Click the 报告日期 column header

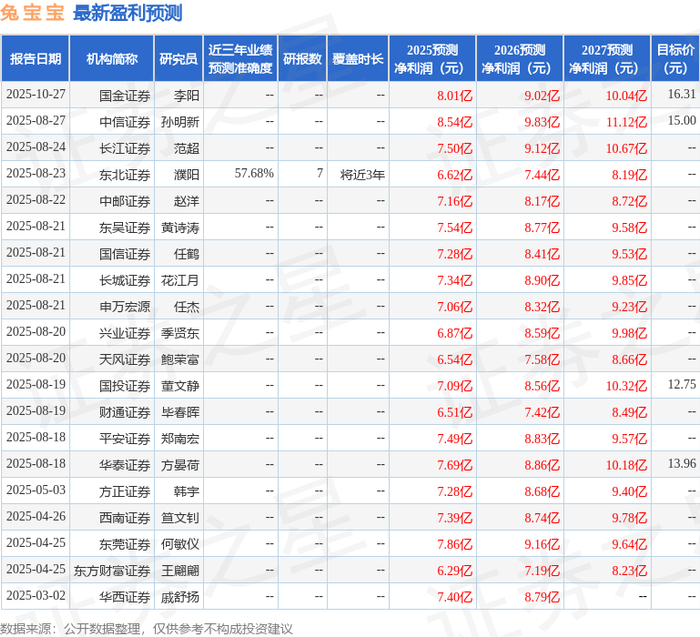pos(35,58)
